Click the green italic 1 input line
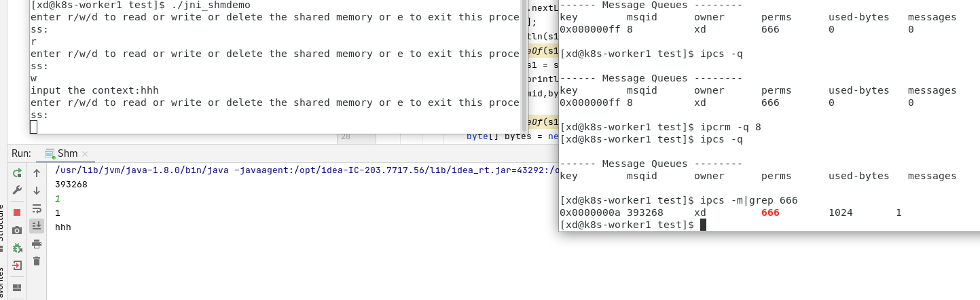This screenshot has height=300, width=980. [x=58, y=198]
